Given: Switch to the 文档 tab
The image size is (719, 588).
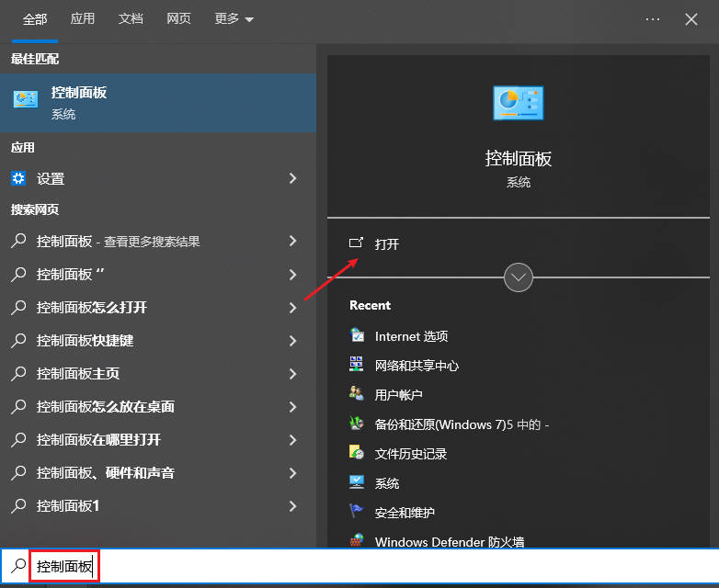Looking at the screenshot, I should click(x=131, y=18).
